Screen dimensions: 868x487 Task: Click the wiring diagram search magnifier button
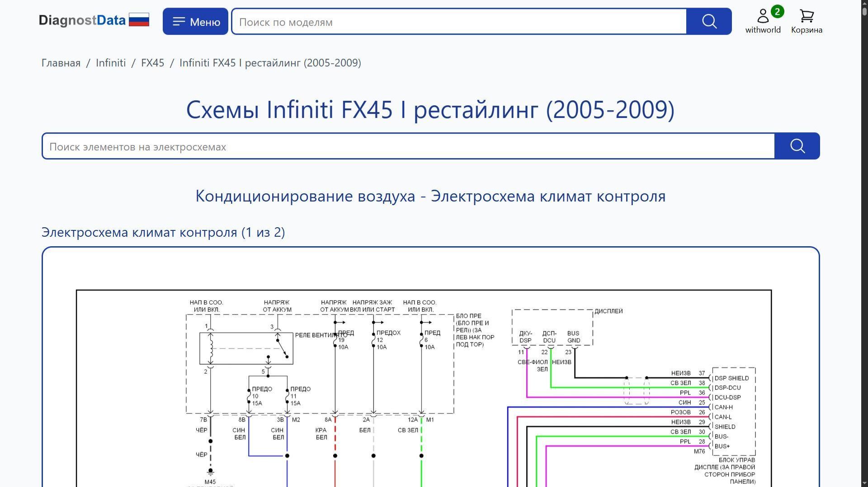click(797, 146)
